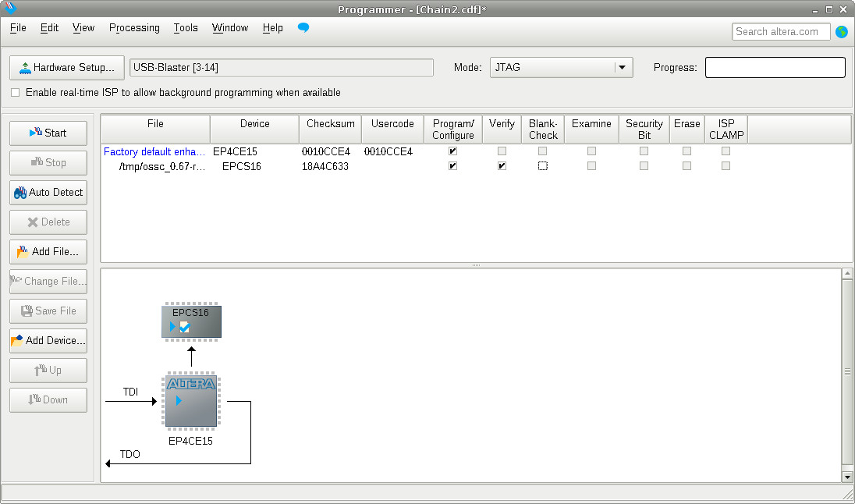Click the Checksum column header
The height and width of the screenshot is (504, 855).
pyautogui.click(x=331, y=130)
